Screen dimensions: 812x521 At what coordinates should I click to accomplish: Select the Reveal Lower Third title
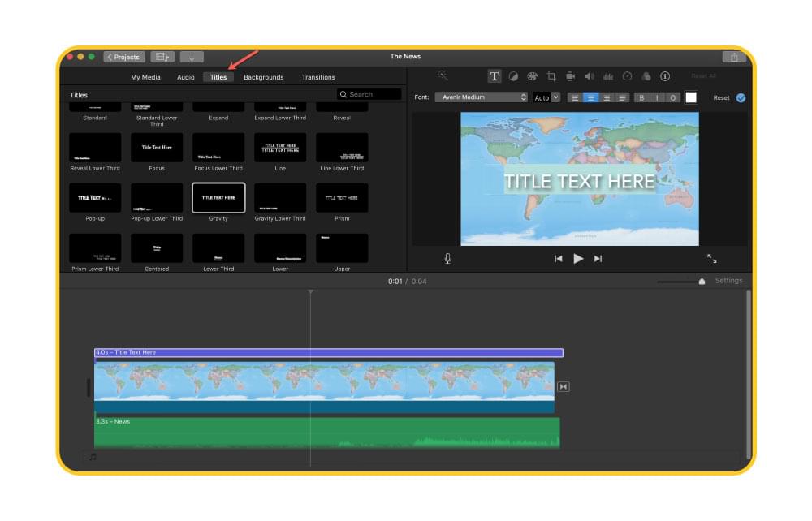click(x=95, y=148)
